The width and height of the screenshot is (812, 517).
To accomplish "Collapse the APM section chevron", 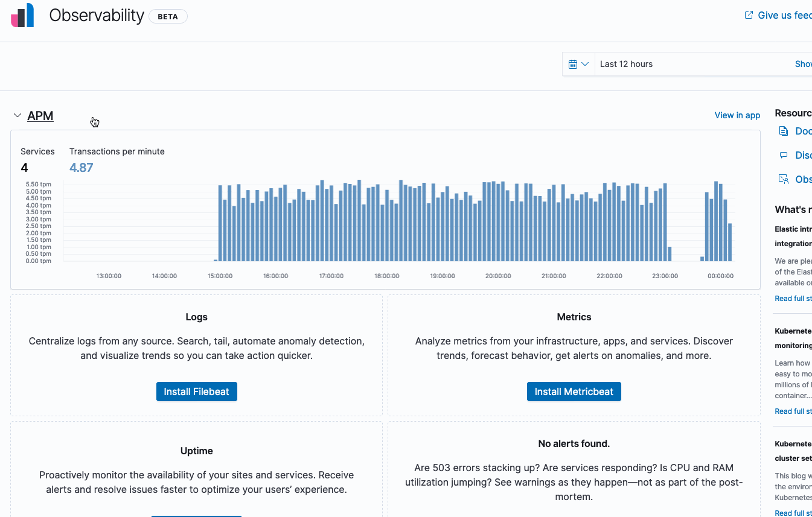I will tap(18, 115).
